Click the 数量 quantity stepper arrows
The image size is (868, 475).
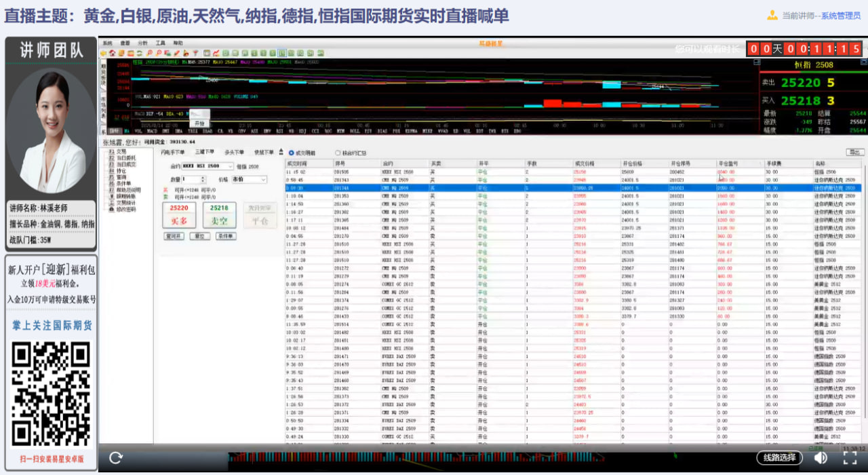pos(203,179)
